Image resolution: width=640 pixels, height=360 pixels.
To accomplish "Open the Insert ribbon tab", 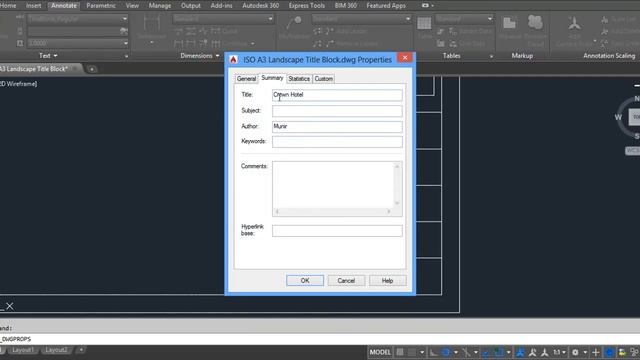I will click(x=33, y=6).
